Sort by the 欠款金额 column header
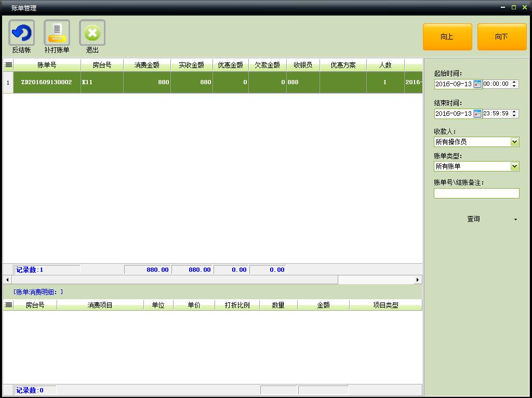The height and width of the screenshot is (398, 532). (x=268, y=65)
